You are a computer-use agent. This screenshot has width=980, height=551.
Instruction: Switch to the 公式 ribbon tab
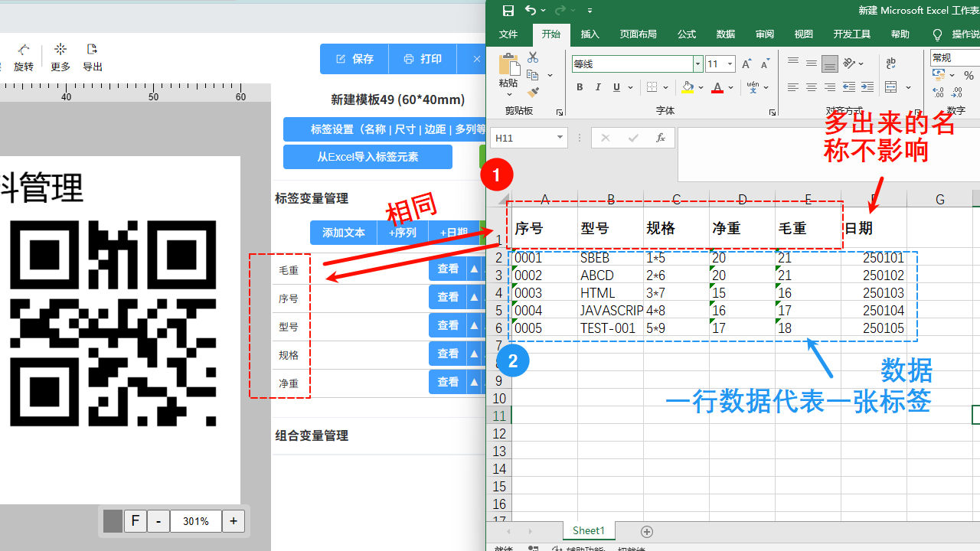pyautogui.click(x=687, y=34)
